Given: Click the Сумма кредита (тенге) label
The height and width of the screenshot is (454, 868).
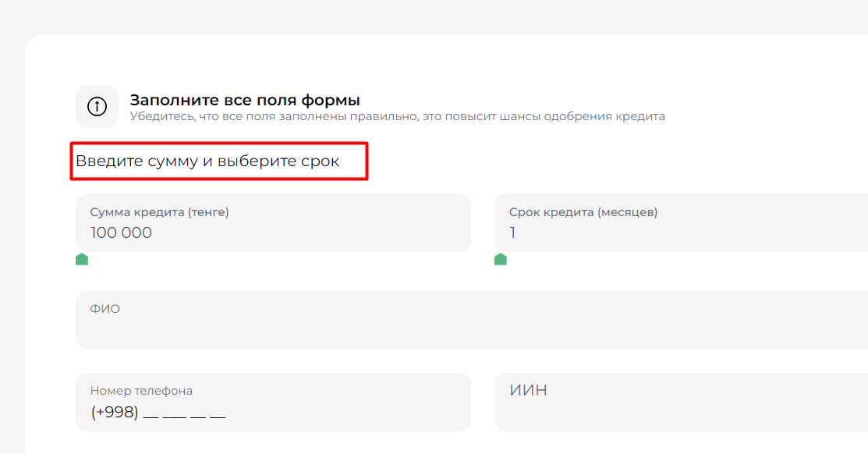Looking at the screenshot, I should 159,212.
